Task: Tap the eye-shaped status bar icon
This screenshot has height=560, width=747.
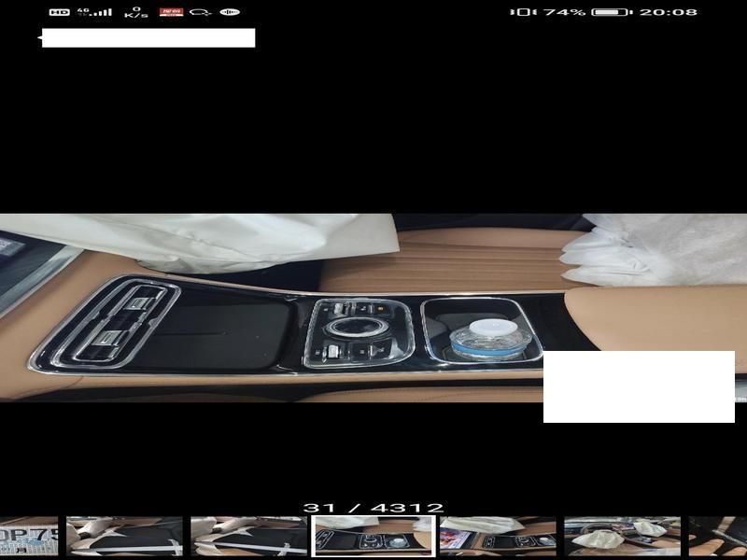Action: click(200, 12)
